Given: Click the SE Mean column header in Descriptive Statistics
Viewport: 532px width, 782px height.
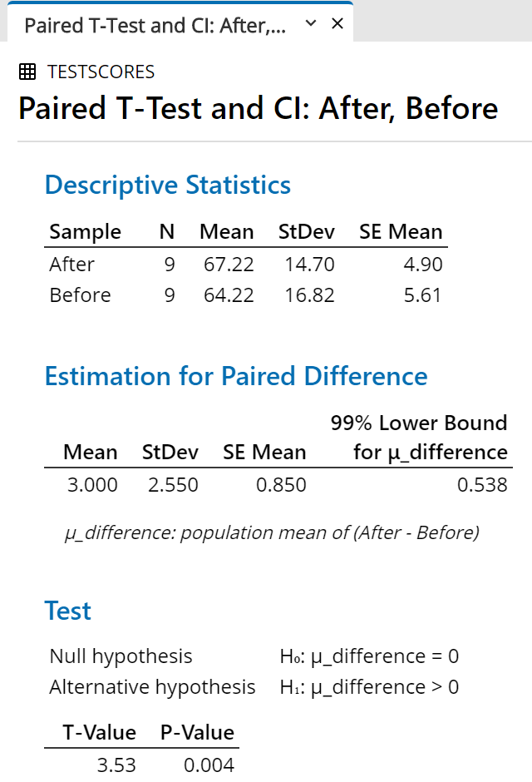Looking at the screenshot, I should pos(401,232).
